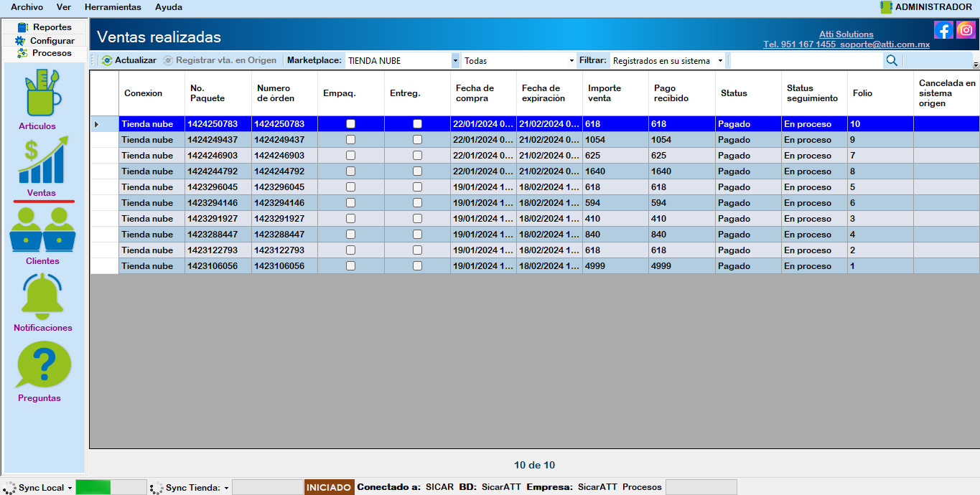980x495 pixels.
Task: Expand the Filtrar Registrados en su sistema dropdown
Action: [720, 61]
